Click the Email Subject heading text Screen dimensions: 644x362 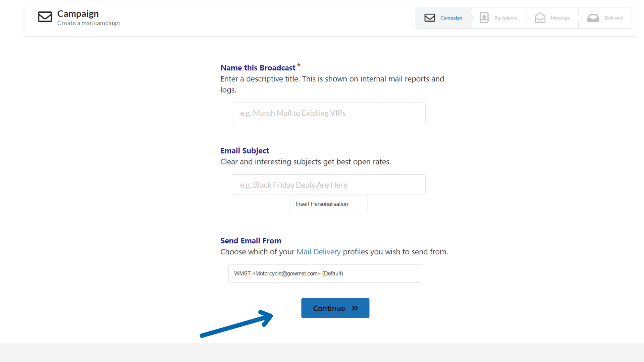click(x=245, y=151)
